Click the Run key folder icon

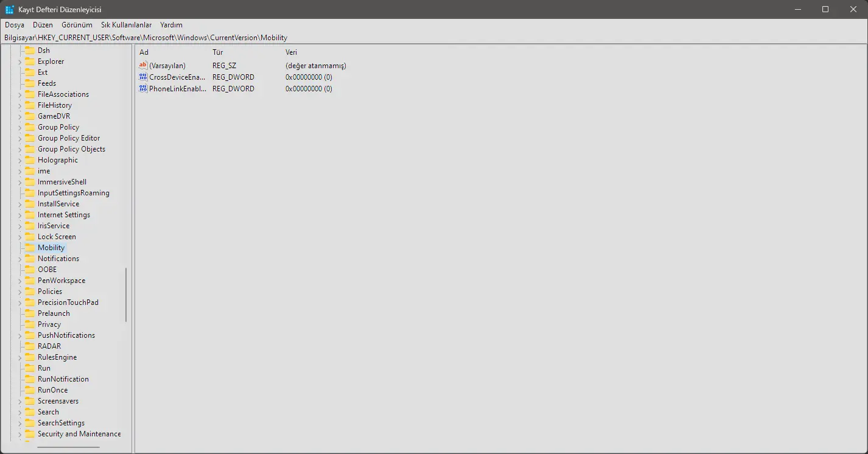29,368
